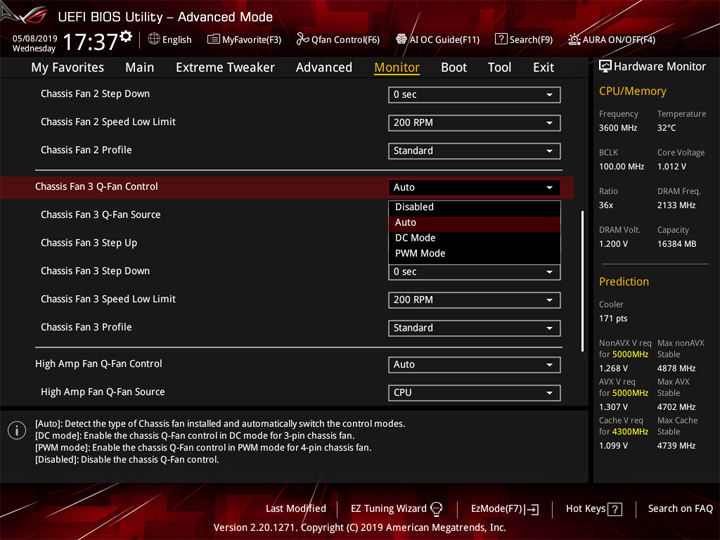Select the Monitor tab

tap(397, 68)
